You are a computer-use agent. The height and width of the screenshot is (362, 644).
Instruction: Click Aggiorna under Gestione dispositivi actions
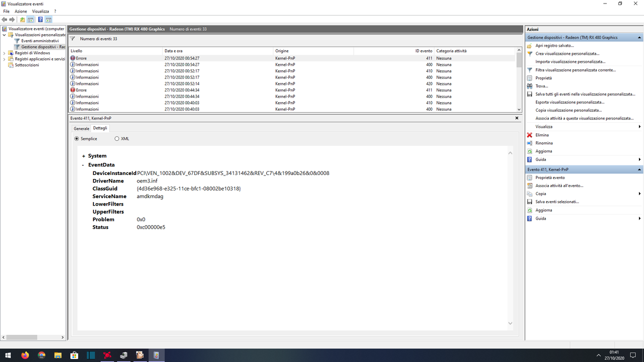click(543, 151)
